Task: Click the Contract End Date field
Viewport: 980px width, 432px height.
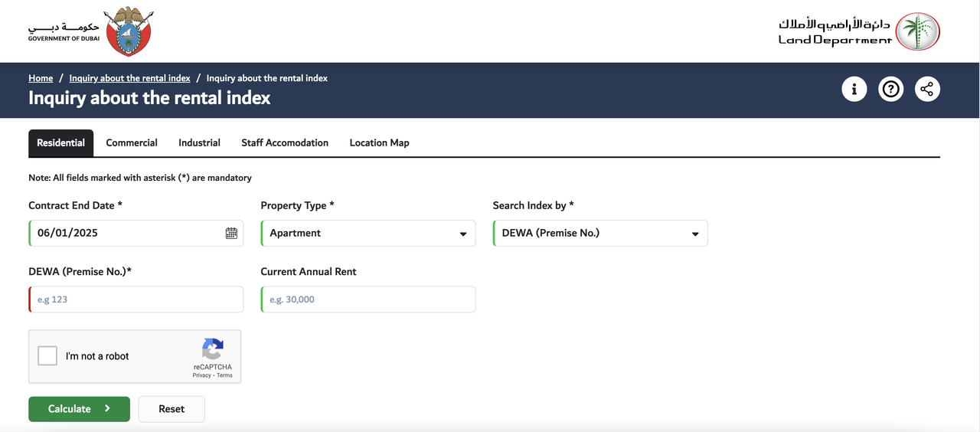Action: [126, 234]
